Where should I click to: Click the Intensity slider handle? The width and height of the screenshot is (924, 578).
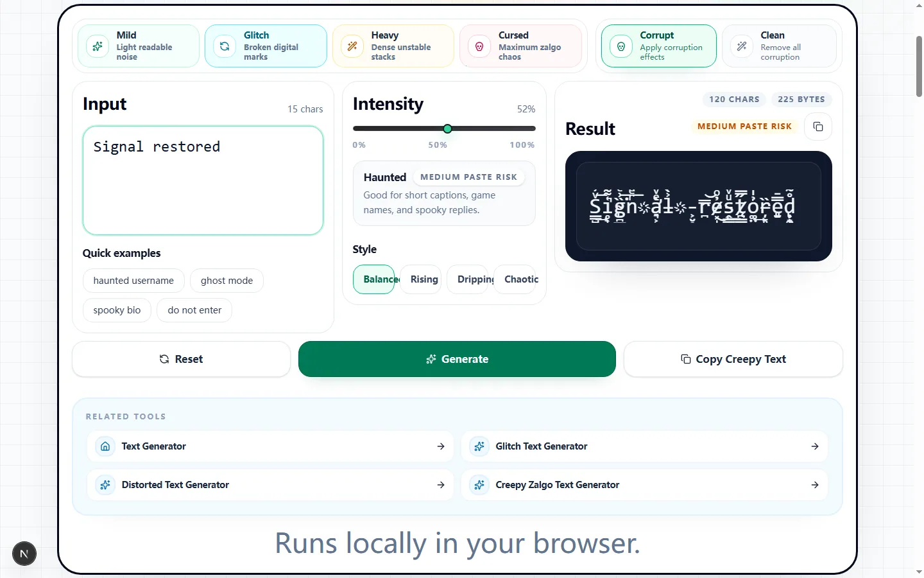coord(448,129)
